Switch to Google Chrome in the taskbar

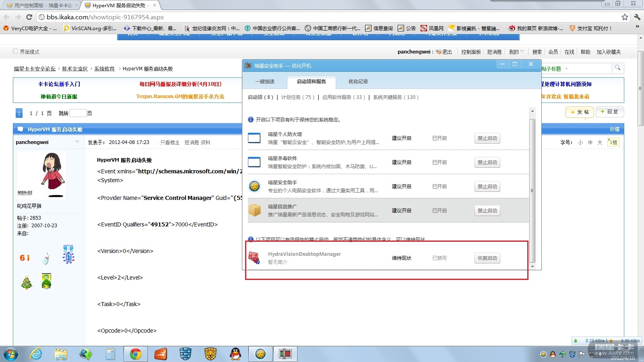[136, 354]
